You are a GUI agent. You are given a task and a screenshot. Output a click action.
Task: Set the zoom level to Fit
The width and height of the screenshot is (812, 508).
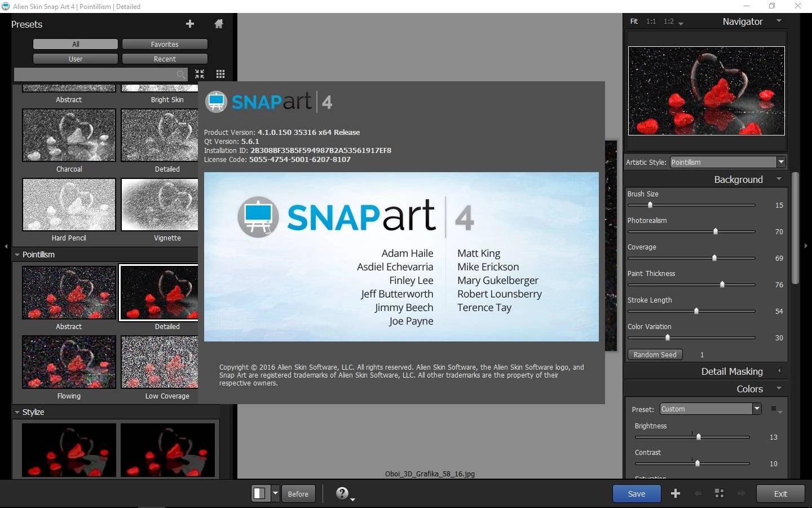click(x=634, y=21)
